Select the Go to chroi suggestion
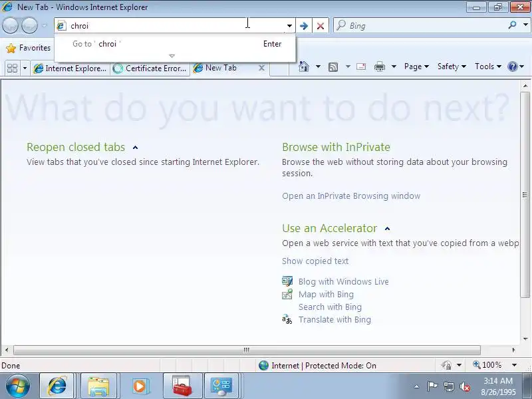Screen dimensions: 532x399 [175, 44]
